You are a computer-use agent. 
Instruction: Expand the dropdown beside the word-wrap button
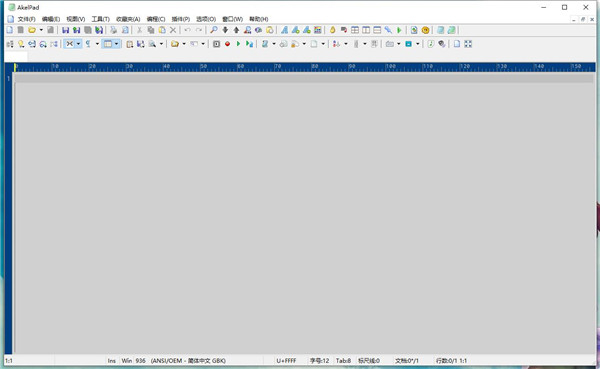click(78, 44)
